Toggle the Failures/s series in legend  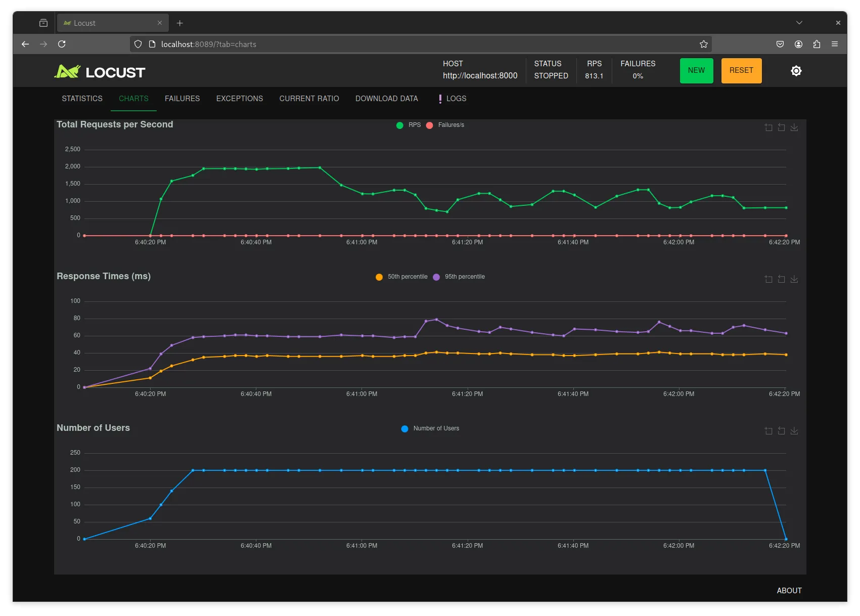[445, 125]
